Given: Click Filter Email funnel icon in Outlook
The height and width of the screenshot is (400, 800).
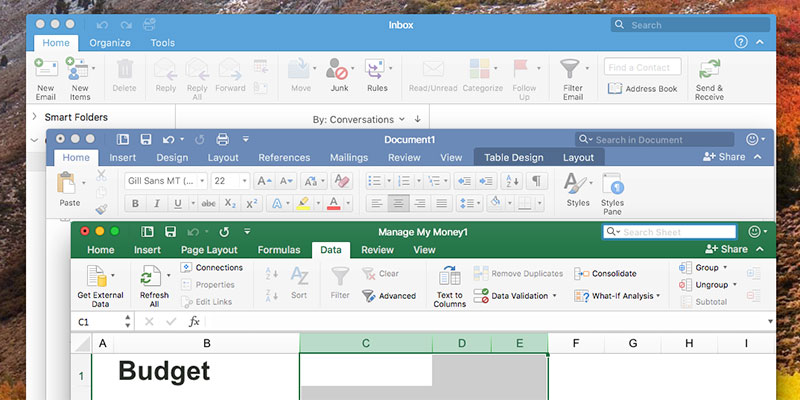Looking at the screenshot, I should click(x=569, y=68).
